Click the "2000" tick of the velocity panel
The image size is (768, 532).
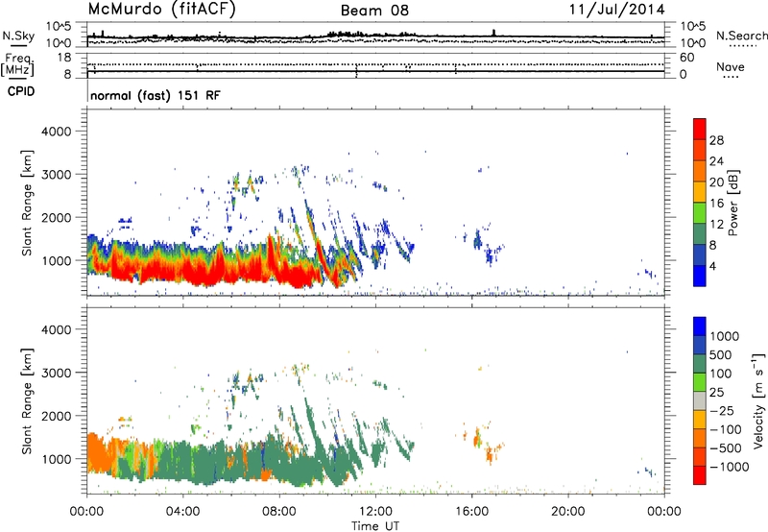pos(56,416)
